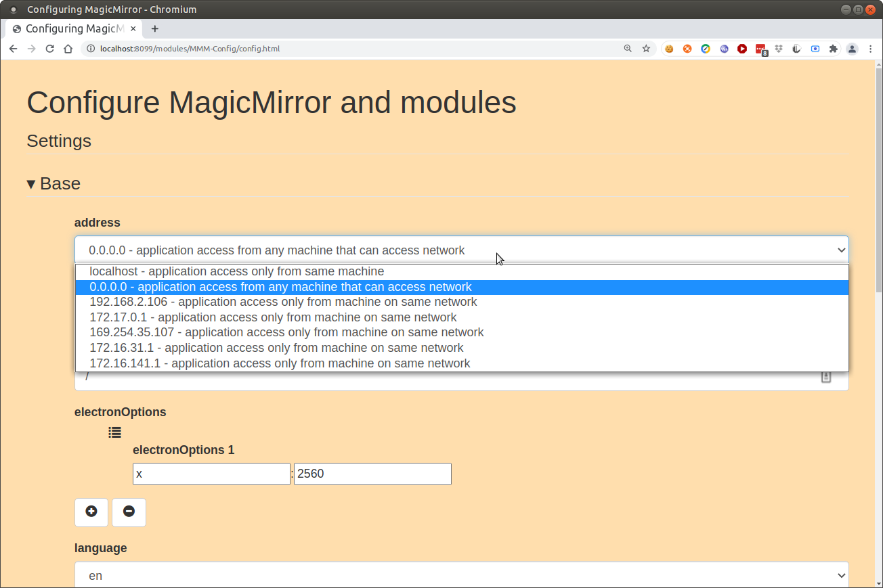
Task: Choose localhost same machine option
Action: [x=462, y=271]
